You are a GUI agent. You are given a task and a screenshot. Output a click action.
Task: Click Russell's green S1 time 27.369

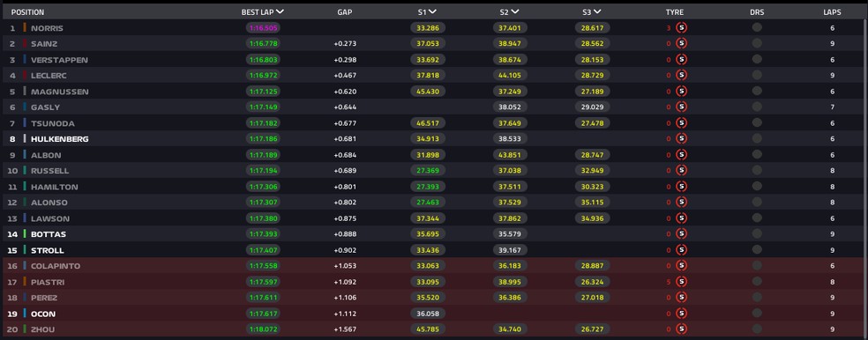pyautogui.click(x=427, y=171)
